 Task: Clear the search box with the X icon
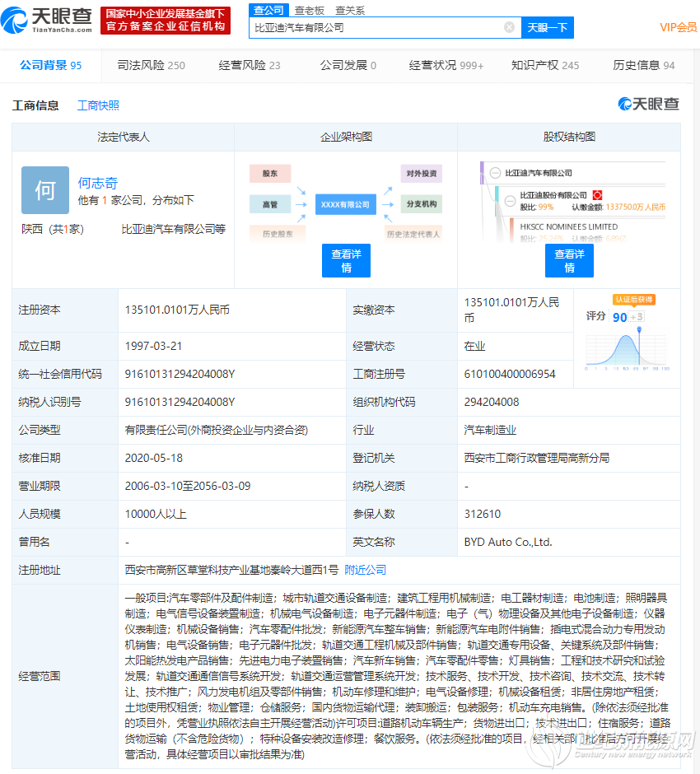(509, 28)
